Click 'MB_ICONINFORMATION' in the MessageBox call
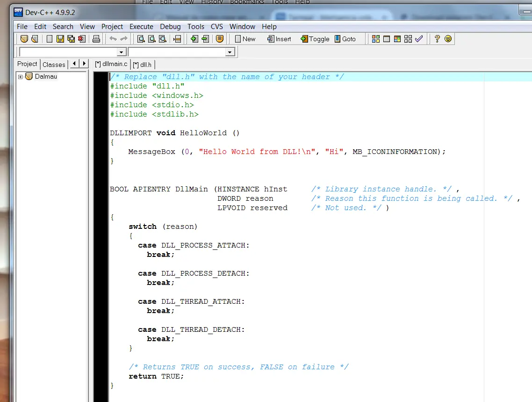The image size is (532, 402). pos(395,152)
